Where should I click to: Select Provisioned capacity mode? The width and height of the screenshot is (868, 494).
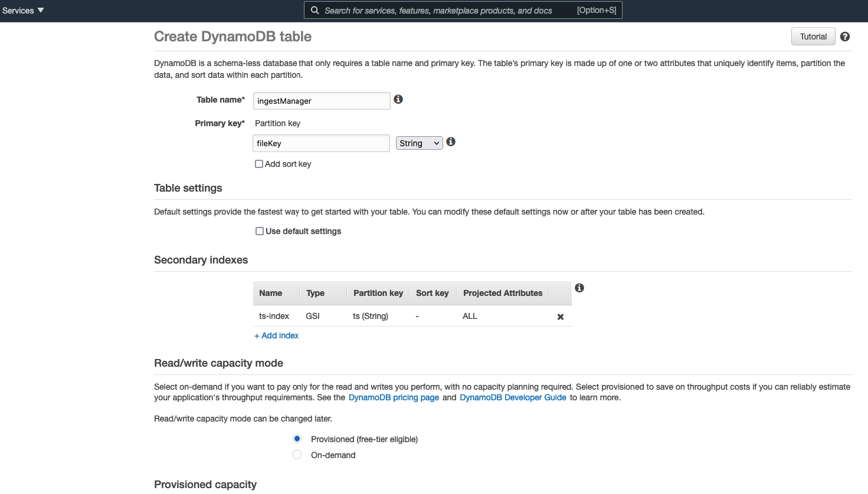pyautogui.click(x=297, y=439)
